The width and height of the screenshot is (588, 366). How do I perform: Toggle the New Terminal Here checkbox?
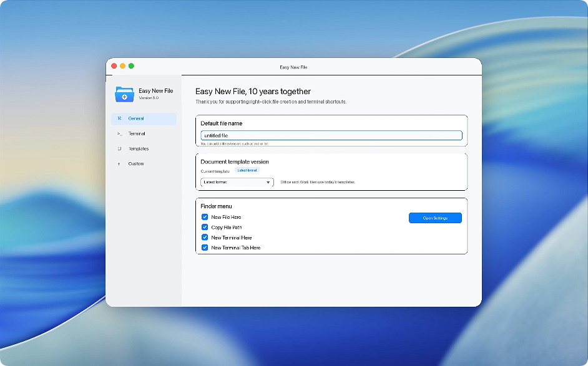click(x=205, y=237)
